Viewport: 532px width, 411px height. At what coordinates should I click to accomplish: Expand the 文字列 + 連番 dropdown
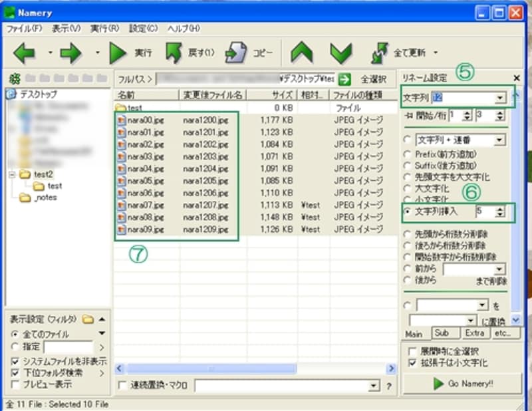coord(499,140)
